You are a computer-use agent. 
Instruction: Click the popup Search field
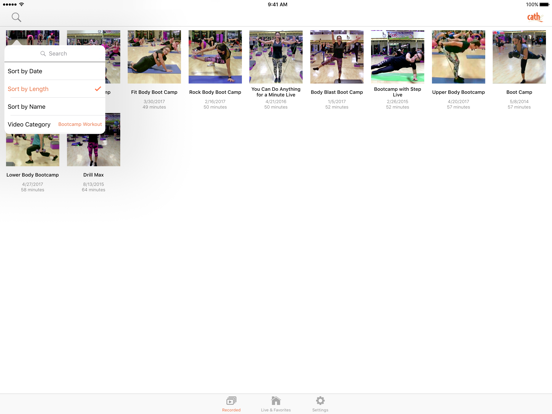(55, 54)
